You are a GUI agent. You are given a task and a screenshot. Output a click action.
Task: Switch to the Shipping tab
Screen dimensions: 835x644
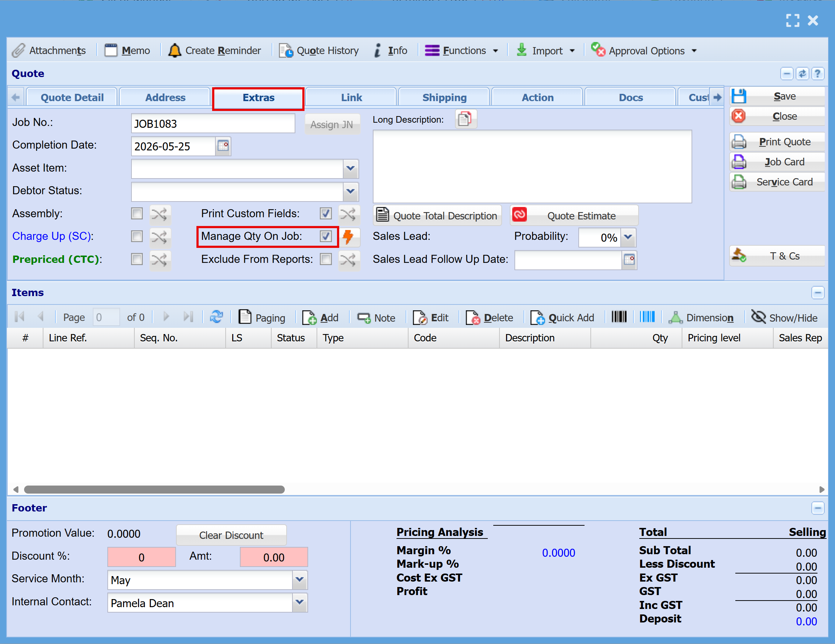tap(444, 97)
